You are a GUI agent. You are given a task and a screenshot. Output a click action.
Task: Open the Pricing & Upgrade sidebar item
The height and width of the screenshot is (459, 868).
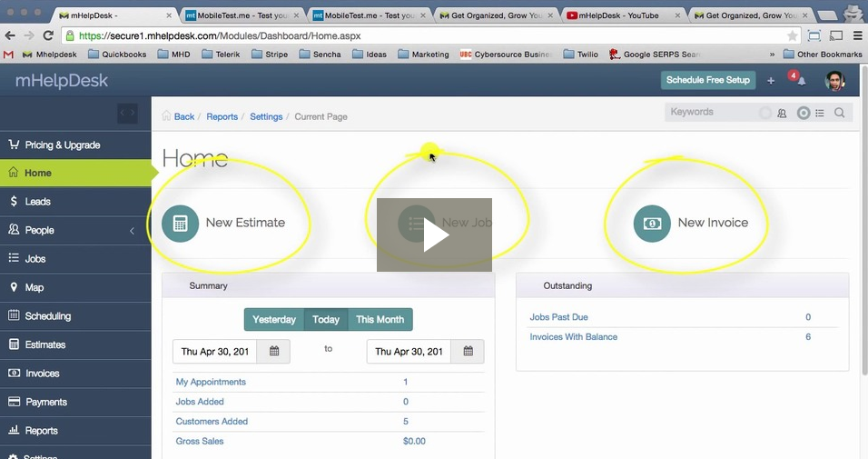pyautogui.click(x=75, y=145)
